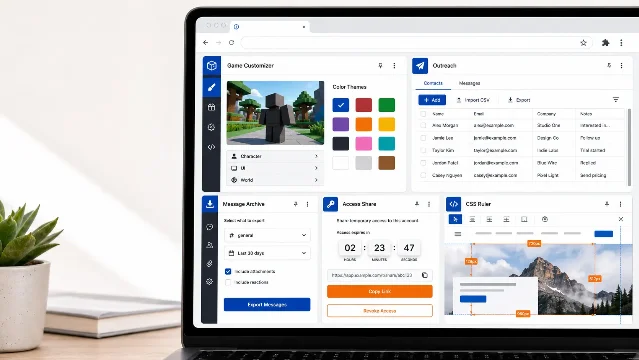639x360 pixels.
Task: Open the Last 30 days date dropdown
Action: point(267,253)
